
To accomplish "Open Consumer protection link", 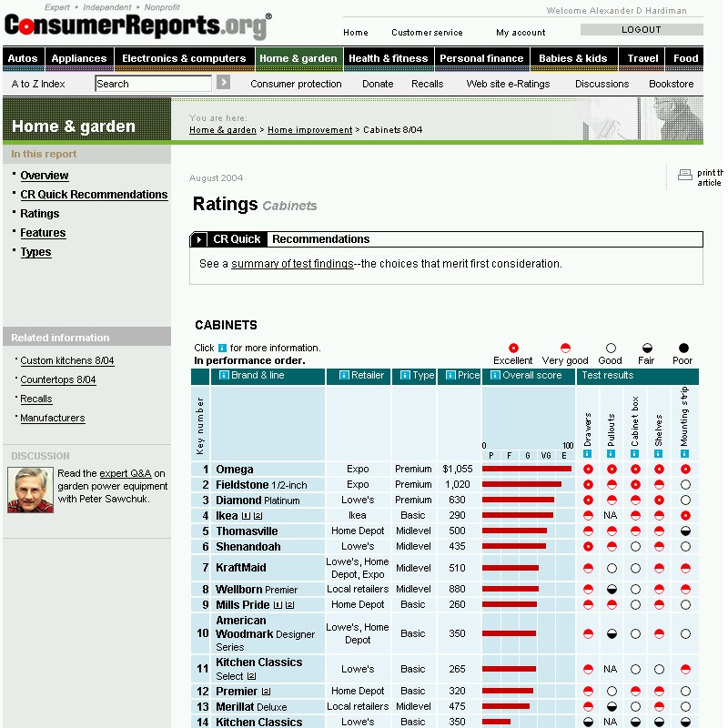I will click(296, 84).
